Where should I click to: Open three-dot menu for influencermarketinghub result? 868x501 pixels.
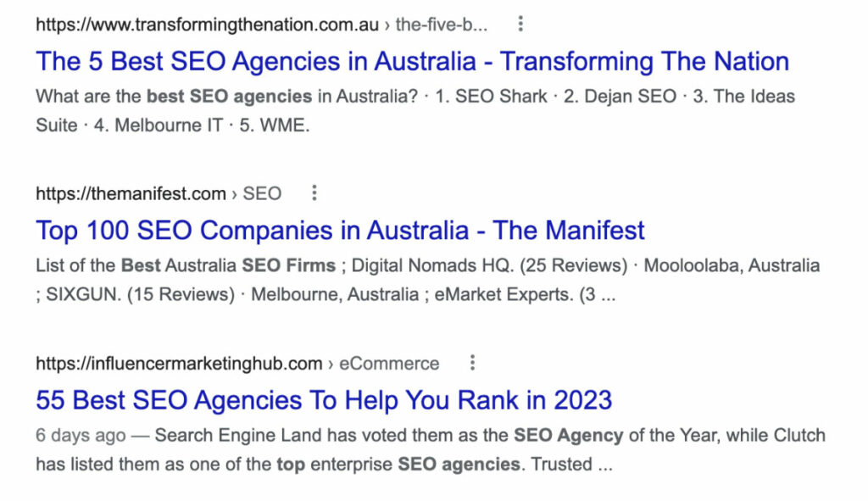pyautogui.click(x=472, y=363)
